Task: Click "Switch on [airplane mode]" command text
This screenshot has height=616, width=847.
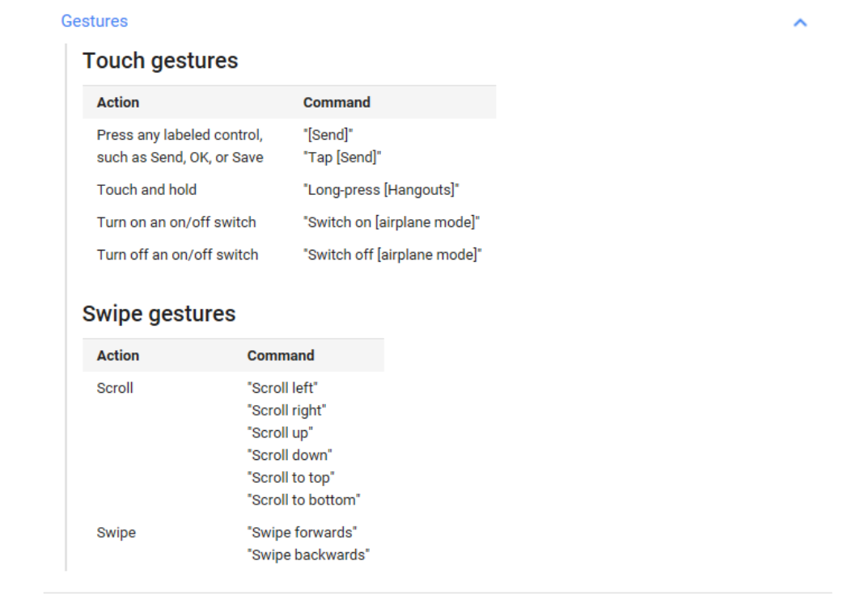Action: (x=392, y=222)
